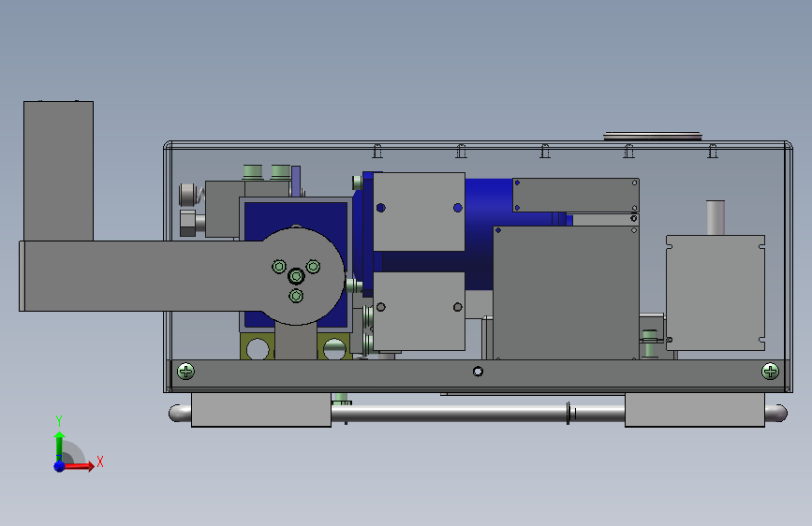The width and height of the screenshot is (812, 526).
Task: Select the upper gray plate with blue holes
Action: (x=419, y=212)
